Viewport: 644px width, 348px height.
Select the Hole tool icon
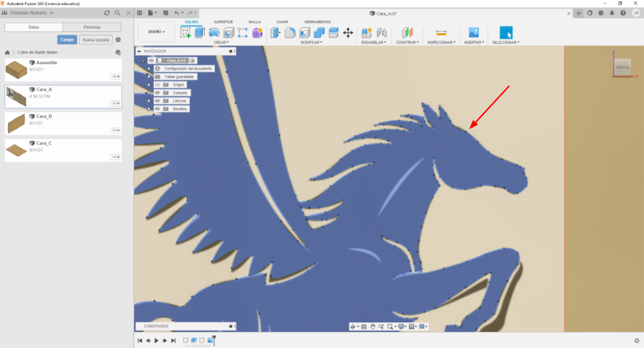(229, 33)
